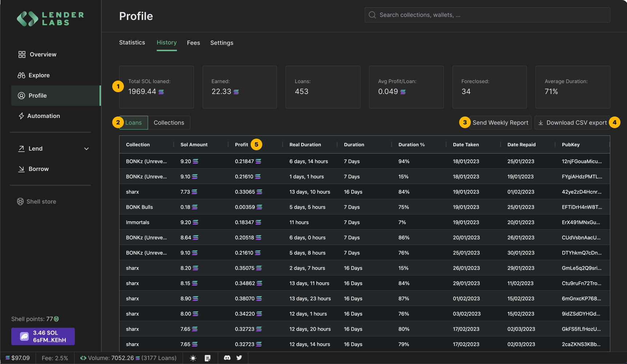This screenshot has width=627, height=364.
Task: Click Download CSV export button
Action: point(572,123)
